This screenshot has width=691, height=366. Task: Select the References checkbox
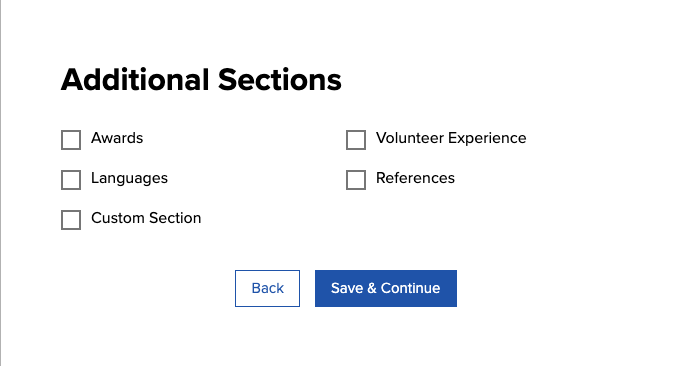356,180
